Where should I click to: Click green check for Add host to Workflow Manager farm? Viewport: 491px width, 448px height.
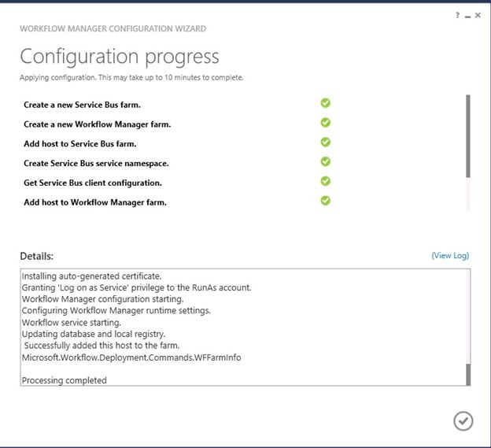tap(325, 201)
